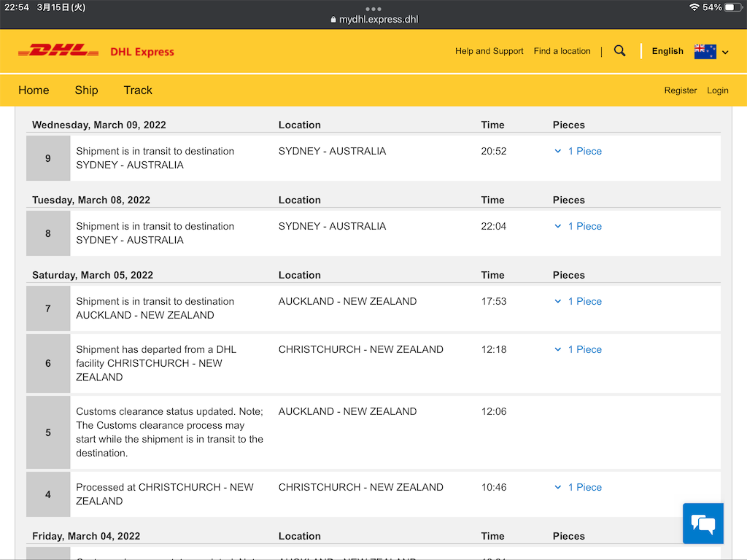Click the time value 12:18
747x560 pixels.
pyautogui.click(x=494, y=349)
